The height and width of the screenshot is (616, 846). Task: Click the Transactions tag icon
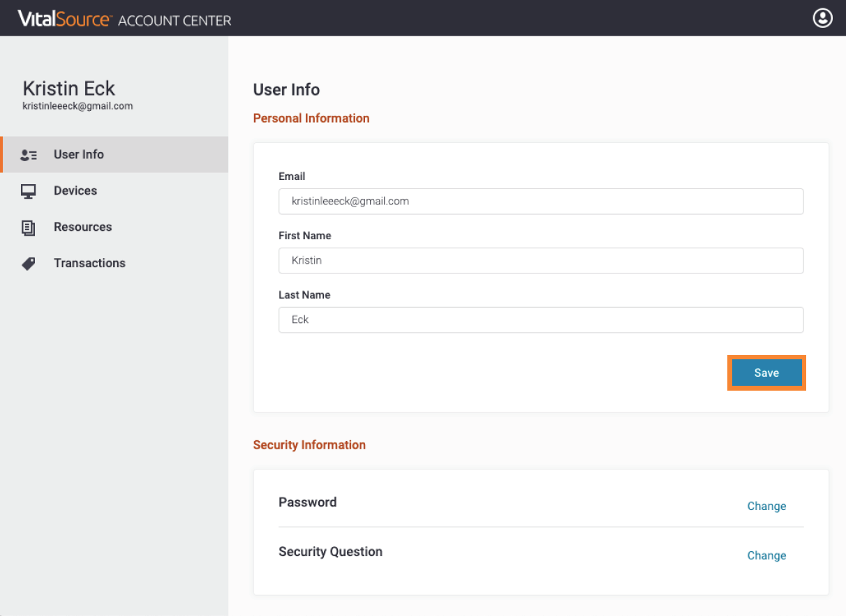click(x=29, y=264)
